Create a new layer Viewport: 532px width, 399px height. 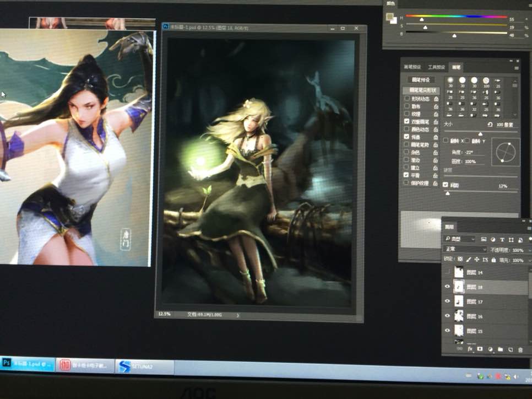click(511, 349)
